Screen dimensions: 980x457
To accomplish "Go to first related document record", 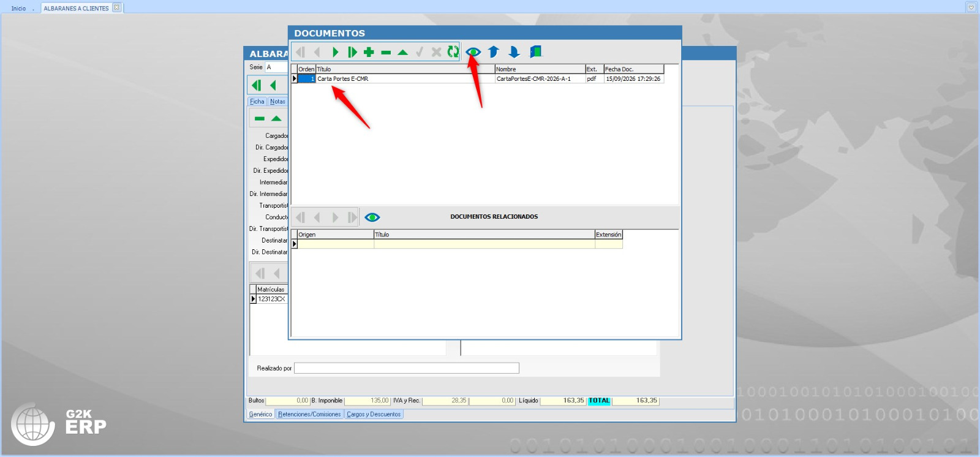I will click(x=300, y=217).
